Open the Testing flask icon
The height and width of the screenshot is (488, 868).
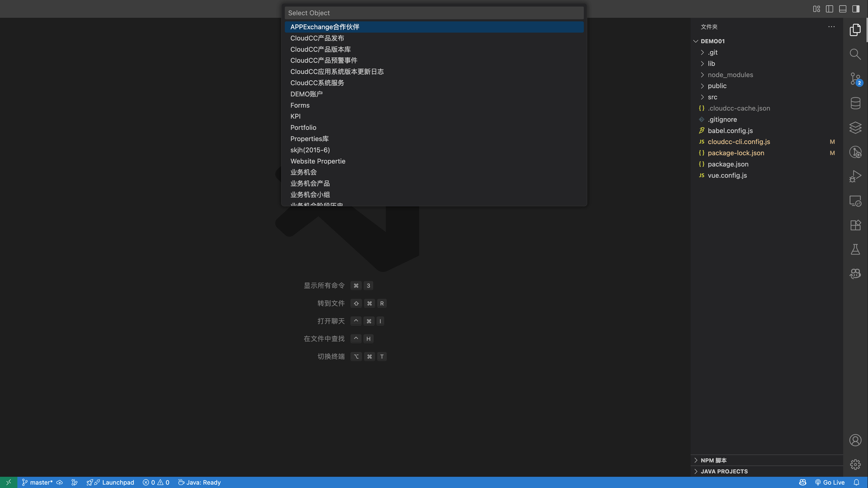pyautogui.click(x=855, y=249)
